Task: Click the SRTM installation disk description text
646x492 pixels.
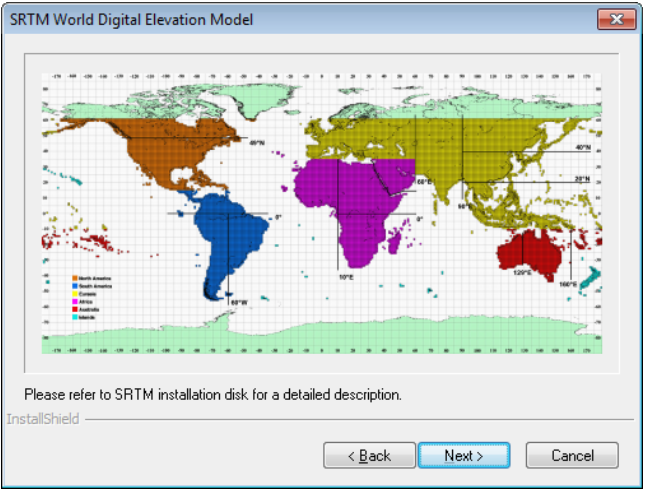Action: [x=213, y=394]
